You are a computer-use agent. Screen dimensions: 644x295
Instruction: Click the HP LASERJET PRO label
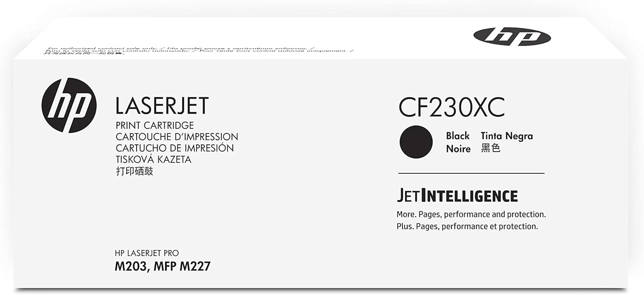pos(147,253)
